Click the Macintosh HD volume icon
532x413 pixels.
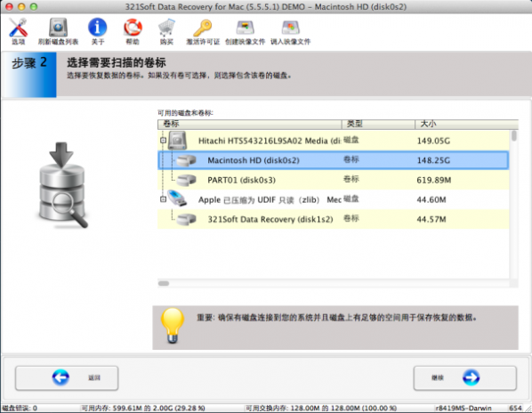[186, 160]
